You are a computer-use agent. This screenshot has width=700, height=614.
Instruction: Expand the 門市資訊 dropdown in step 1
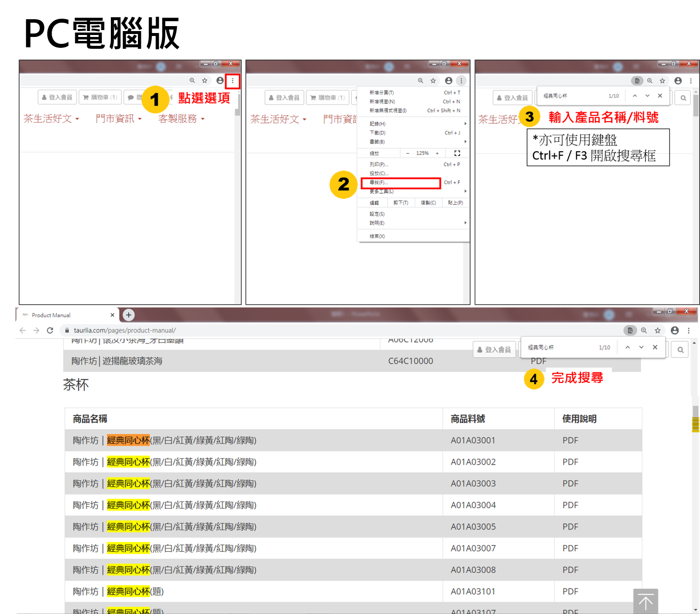pos(118,119)
